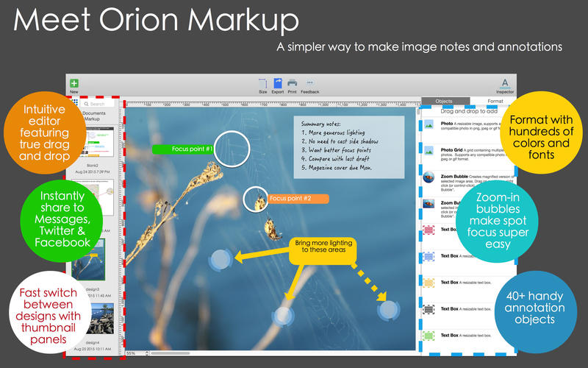The width and height of the screenshot is (588, 368).
Task: Open the design3 spider photo thumbnail
Action: [x=88, y=259]
